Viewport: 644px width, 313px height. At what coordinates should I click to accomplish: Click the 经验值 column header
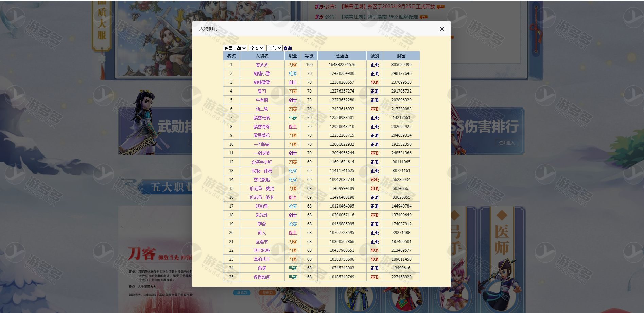[x=342, y=56]
